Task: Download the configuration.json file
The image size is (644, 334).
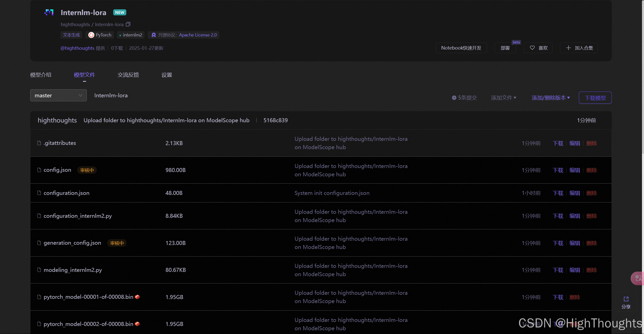Action: pyautogui.click(x=558, y=193)
